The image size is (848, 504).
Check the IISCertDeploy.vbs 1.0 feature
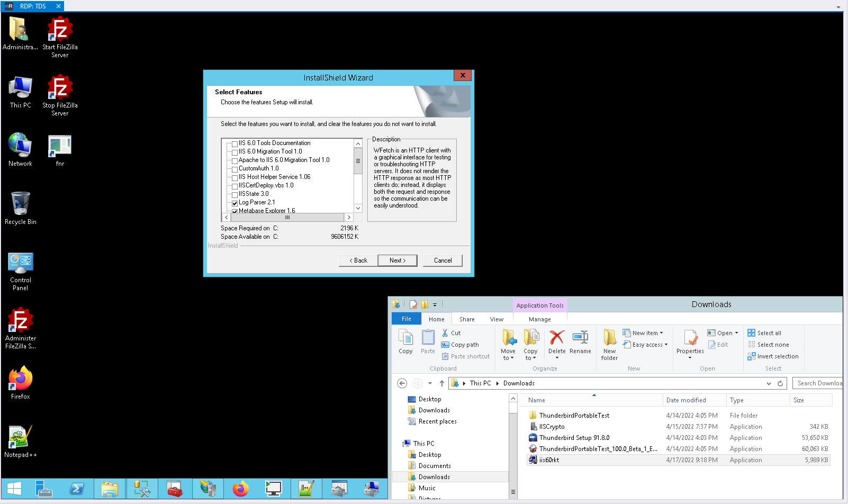[x=235, y=186]
